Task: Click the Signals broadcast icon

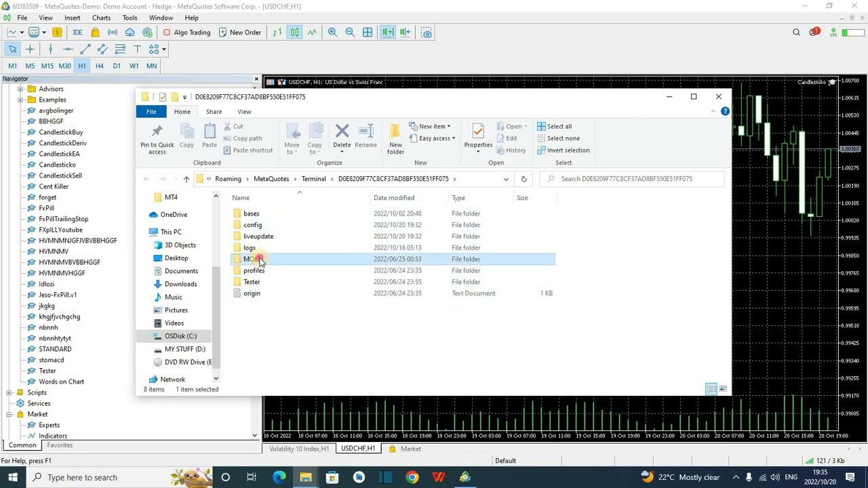Action: click(113, 33)
